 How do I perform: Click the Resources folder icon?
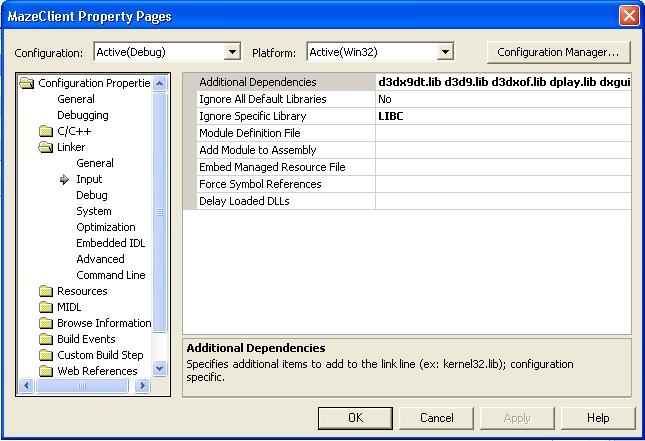46,291
